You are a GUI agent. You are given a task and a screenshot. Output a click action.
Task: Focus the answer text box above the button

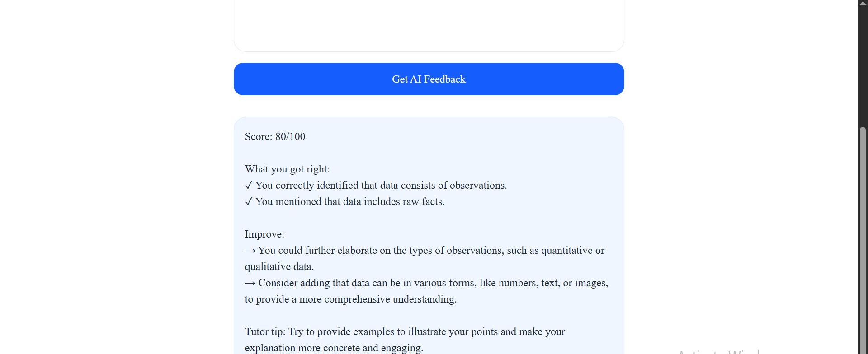pyautogui.click(x=429, y=25)
